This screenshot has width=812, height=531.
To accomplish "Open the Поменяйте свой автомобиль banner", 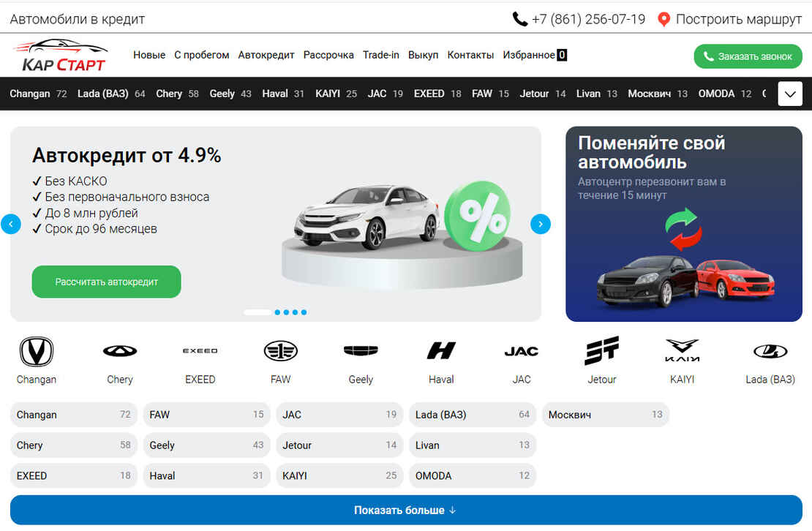I will 683,224.
